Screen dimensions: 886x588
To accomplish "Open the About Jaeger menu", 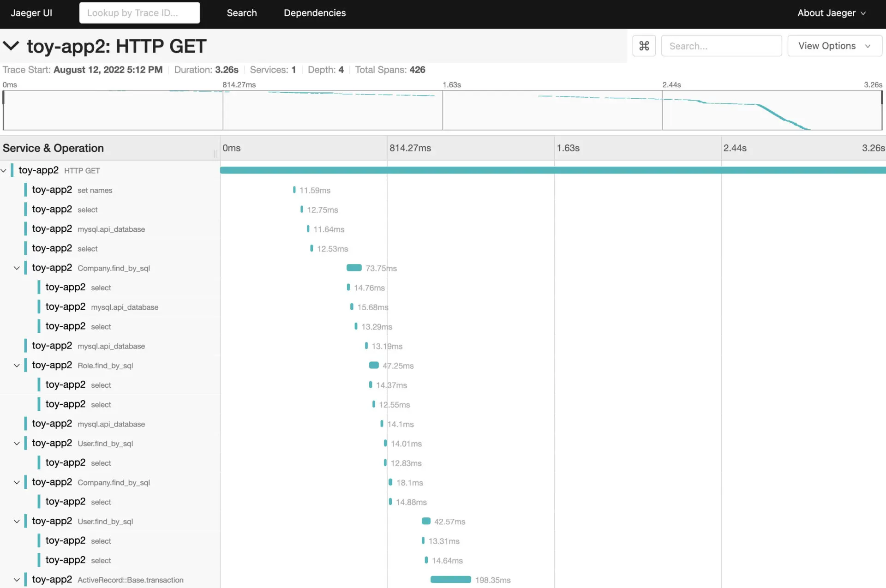I will [x=831, y=13].
